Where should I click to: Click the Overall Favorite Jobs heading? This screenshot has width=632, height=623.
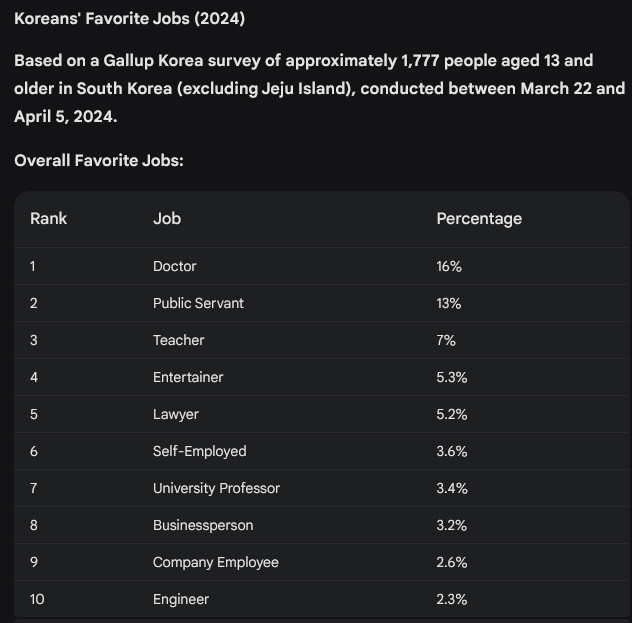pos(99,160)
